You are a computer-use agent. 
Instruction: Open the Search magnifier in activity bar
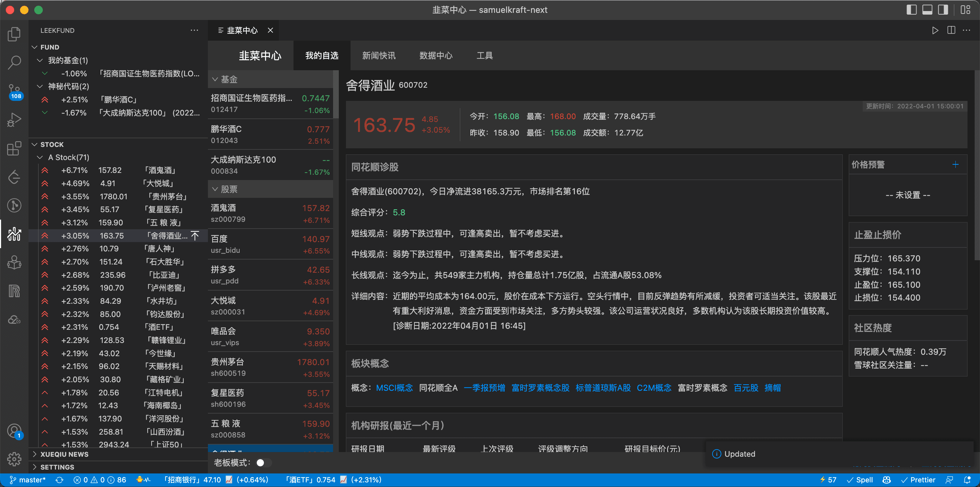point(14,63)
